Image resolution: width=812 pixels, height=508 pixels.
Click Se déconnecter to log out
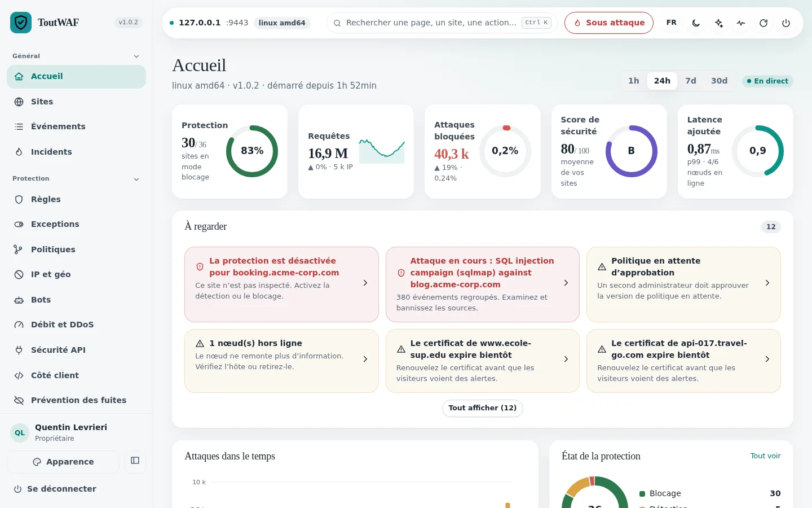pyautogui.click(x=55, y=489)
